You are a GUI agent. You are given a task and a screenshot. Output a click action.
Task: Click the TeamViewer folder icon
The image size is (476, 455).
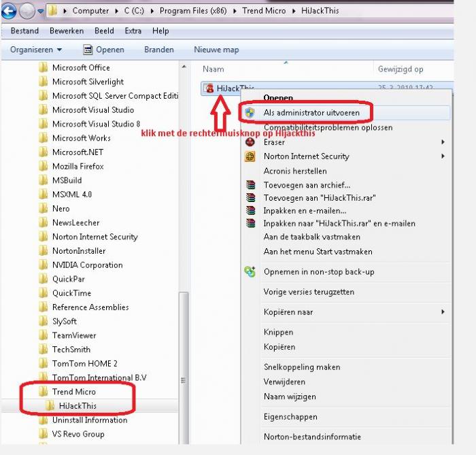44,335
